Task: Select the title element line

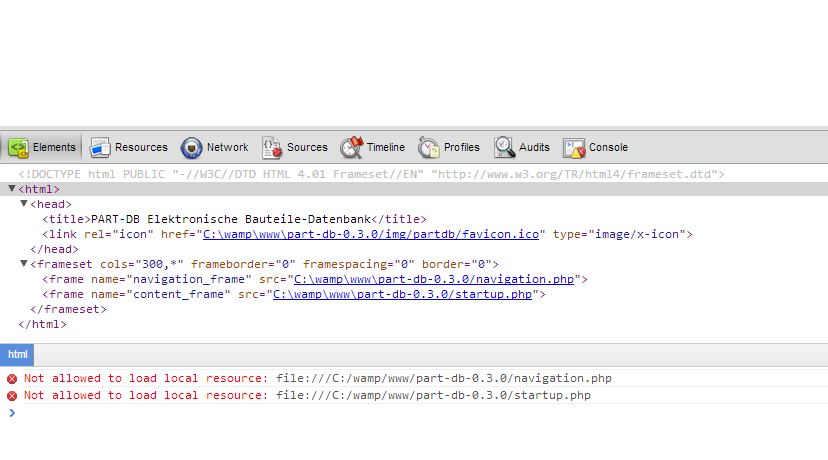Action: tap(234, 219)
